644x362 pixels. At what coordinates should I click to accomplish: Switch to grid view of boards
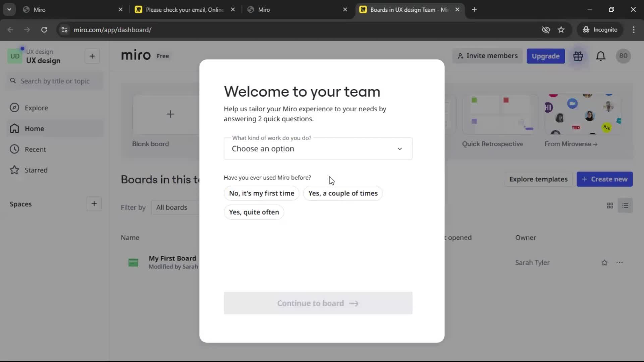(610, 205)
